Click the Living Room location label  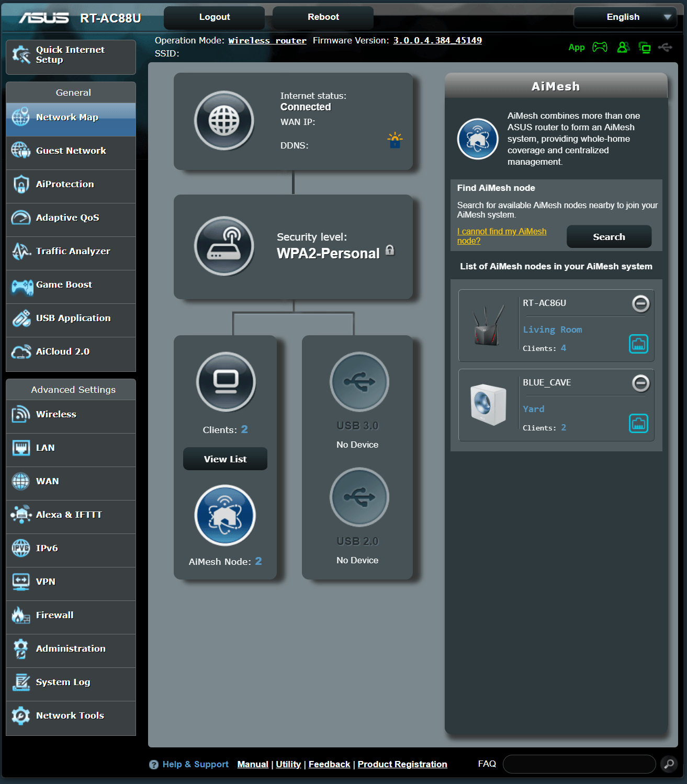tap(553, 329)
